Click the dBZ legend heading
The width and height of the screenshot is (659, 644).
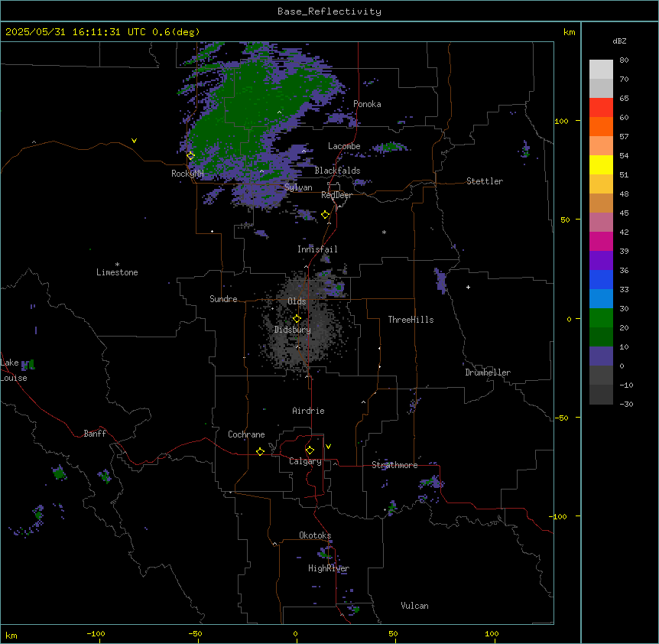point(619,41)
